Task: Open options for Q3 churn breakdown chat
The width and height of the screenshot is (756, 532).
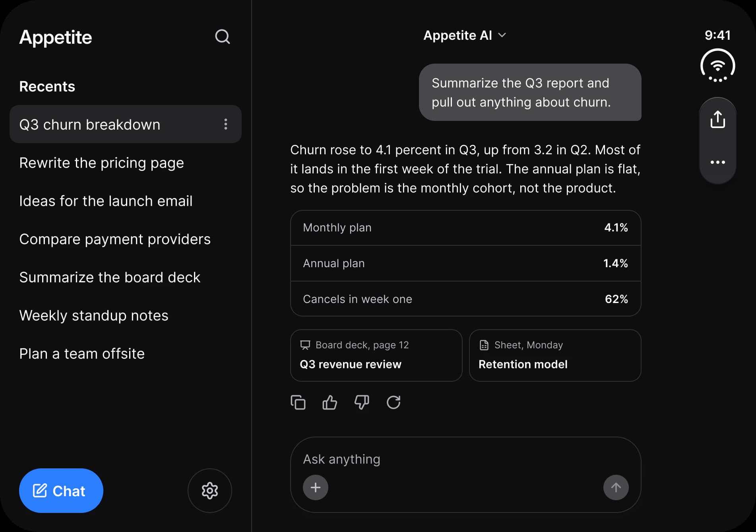Action: point(225,124)
